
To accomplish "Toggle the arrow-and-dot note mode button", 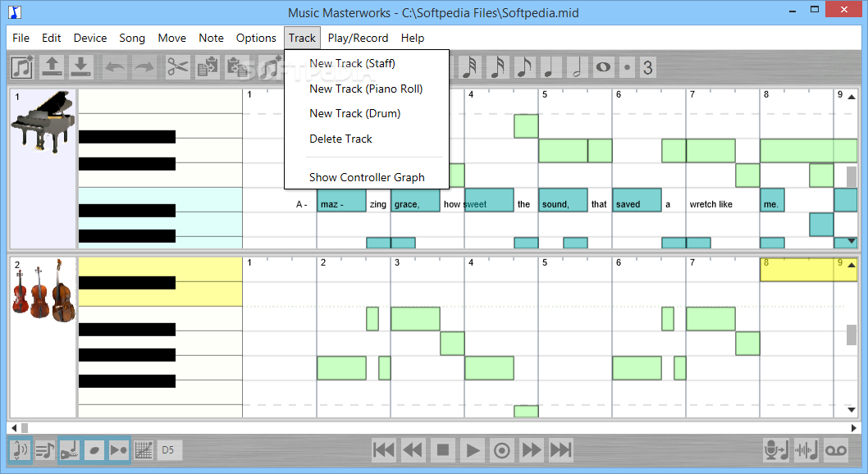I will coord(118,450).
